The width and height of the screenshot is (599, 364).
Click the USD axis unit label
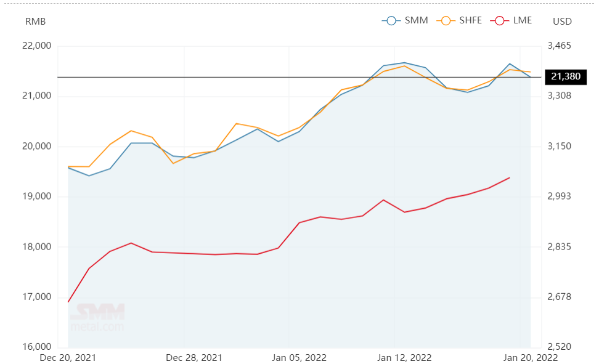click(x=562, y=22)
